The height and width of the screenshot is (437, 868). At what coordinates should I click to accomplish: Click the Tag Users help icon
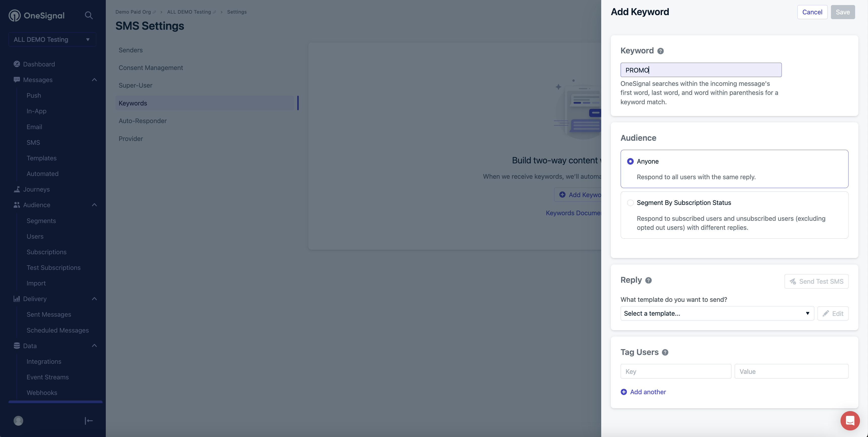(665, 352)
